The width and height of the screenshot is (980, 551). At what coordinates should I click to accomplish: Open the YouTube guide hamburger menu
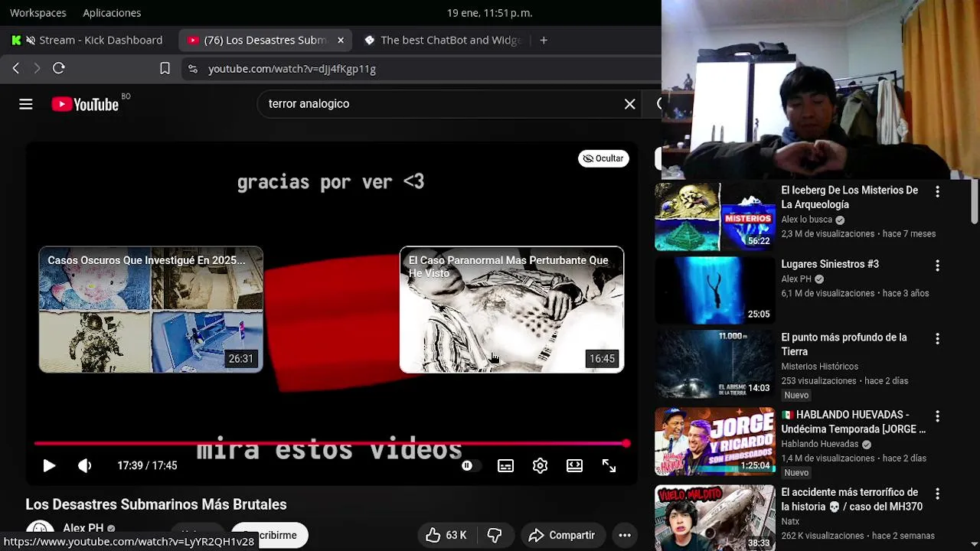pyautogui.click(x=25, y=104)
